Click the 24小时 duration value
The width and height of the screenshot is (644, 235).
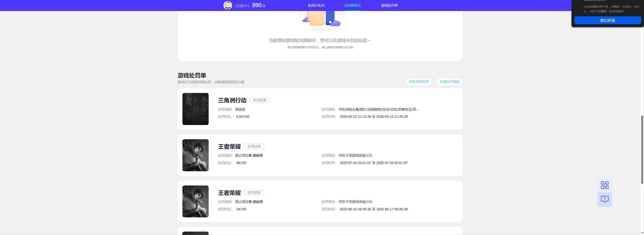(x=241, y=209)
